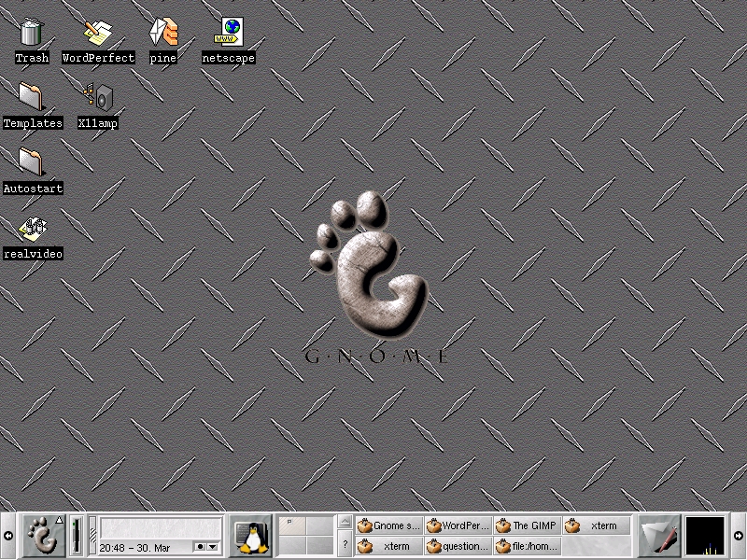
Task: Click the question mark button on the panel
Action: point(345,544)
